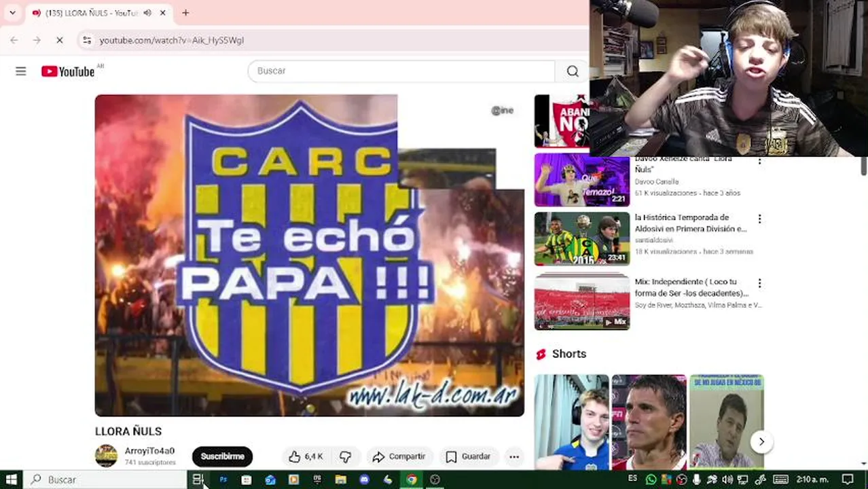
Task: Open the Davoo Canalla channel name
Action: 656,181
